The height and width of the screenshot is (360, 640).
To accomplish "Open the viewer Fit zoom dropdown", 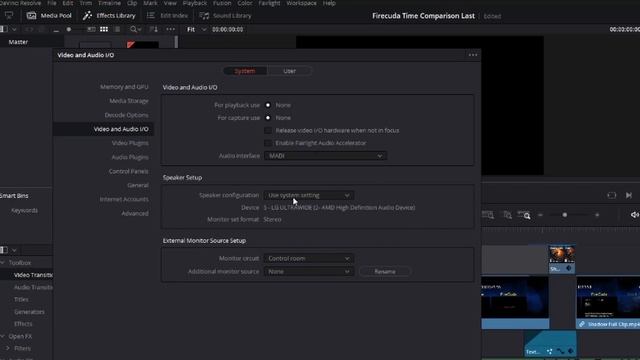I will pos(196,29).
